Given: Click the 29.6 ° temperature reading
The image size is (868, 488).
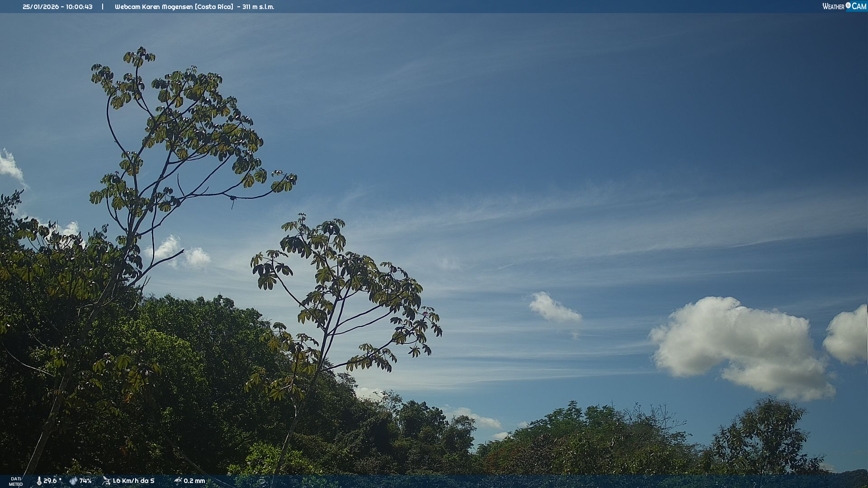Looking at the screenshot, I should tap(52, 481).
